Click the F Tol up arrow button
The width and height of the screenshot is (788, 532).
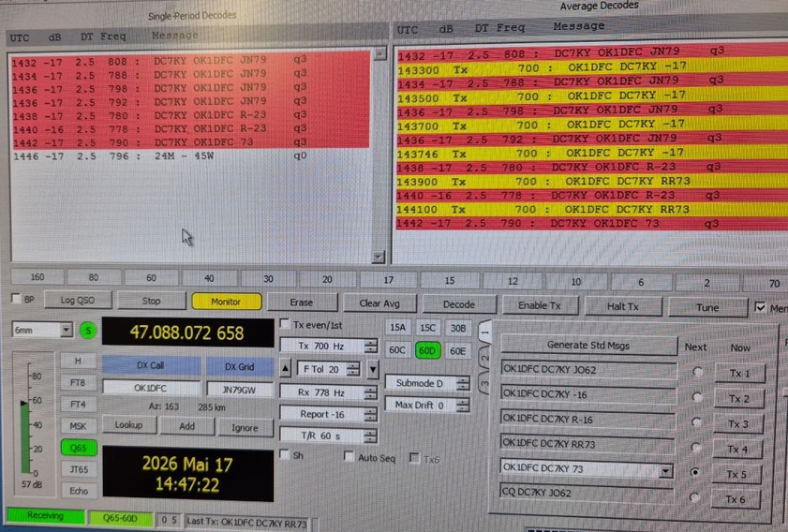click(x=285, y=369)
